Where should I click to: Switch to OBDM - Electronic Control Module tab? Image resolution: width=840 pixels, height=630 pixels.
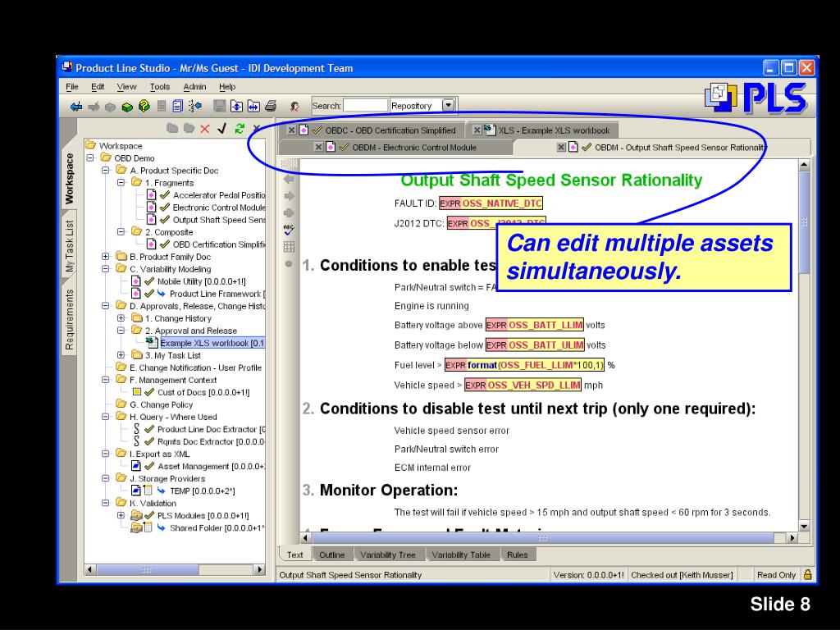click(396, 147)
